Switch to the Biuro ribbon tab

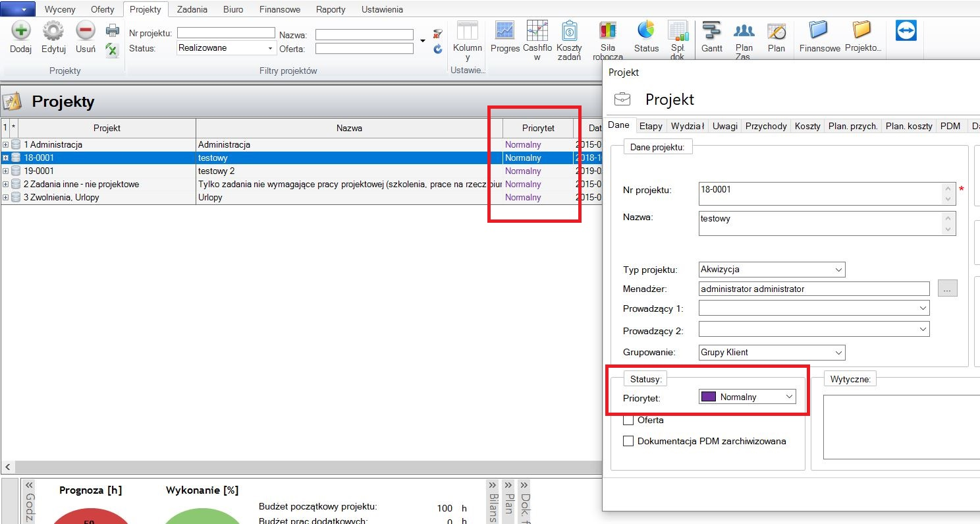pyautogui.click(x=233, y=9)
